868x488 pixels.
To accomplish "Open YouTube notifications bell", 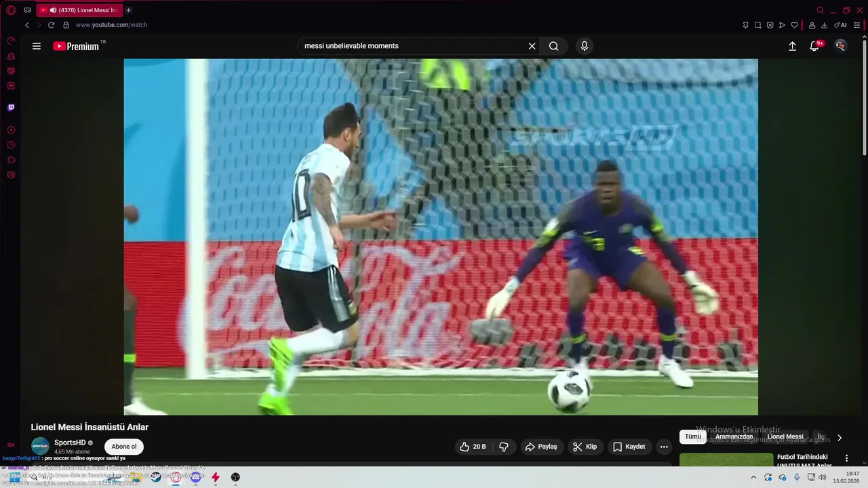I will pyautogui.click(x=815, y=46).
